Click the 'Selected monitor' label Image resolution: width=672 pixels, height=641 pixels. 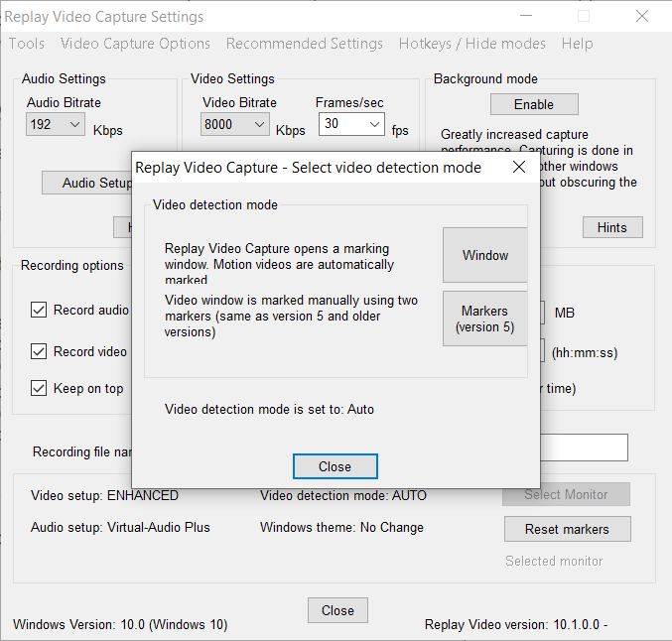[x=554, y=561]
